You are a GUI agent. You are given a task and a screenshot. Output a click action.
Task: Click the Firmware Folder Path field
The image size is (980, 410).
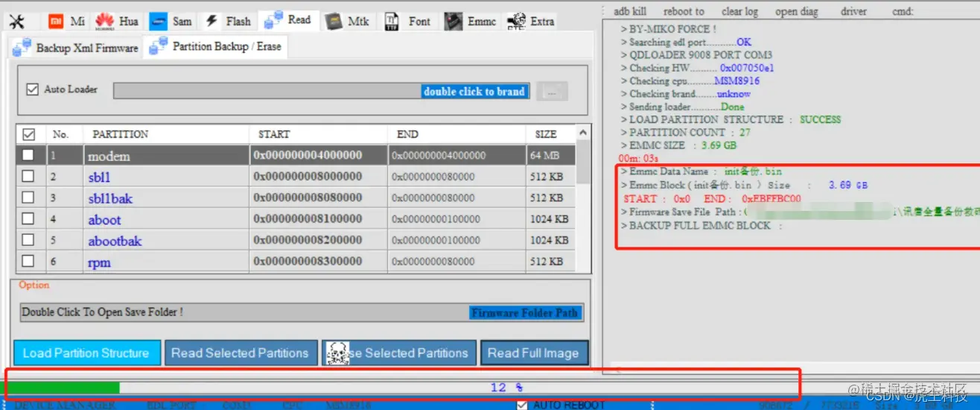pos(302,312)
